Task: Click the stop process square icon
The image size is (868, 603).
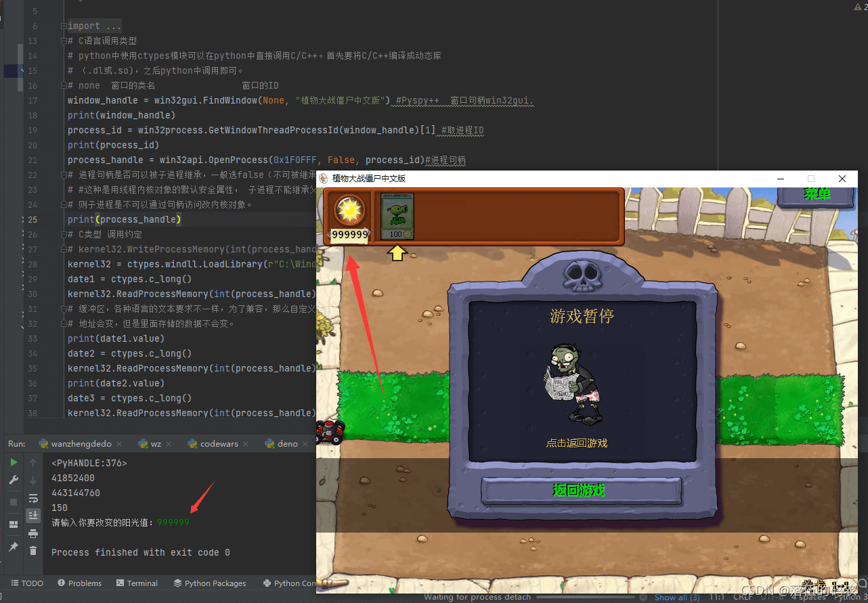Action: (x=14, y=502)
